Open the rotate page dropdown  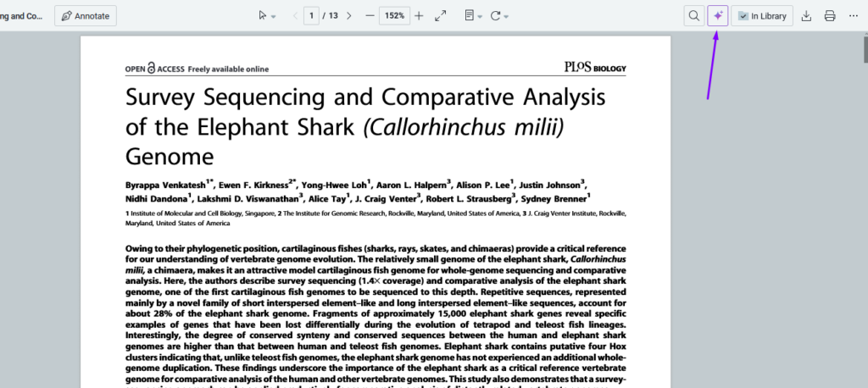click(499, 16)
